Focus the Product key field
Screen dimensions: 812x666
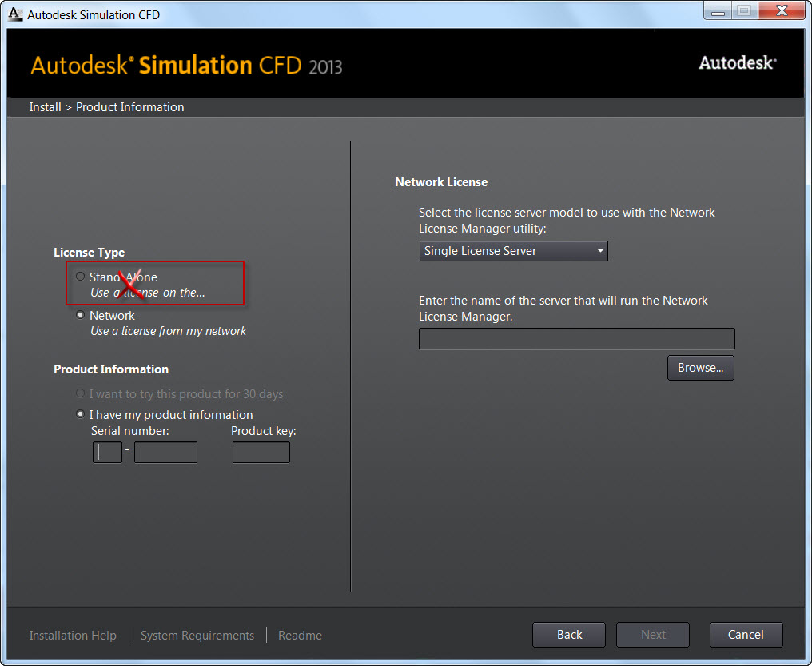click(x=261, y=453)
